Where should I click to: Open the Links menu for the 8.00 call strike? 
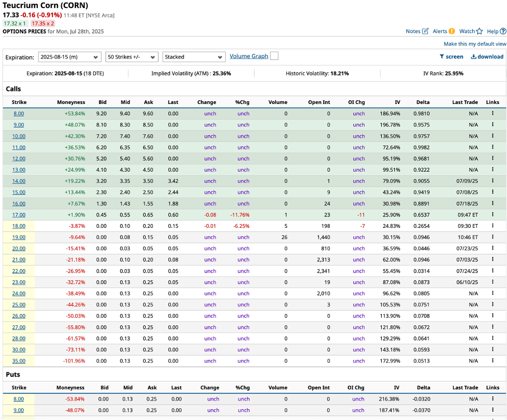click(492, 113)
